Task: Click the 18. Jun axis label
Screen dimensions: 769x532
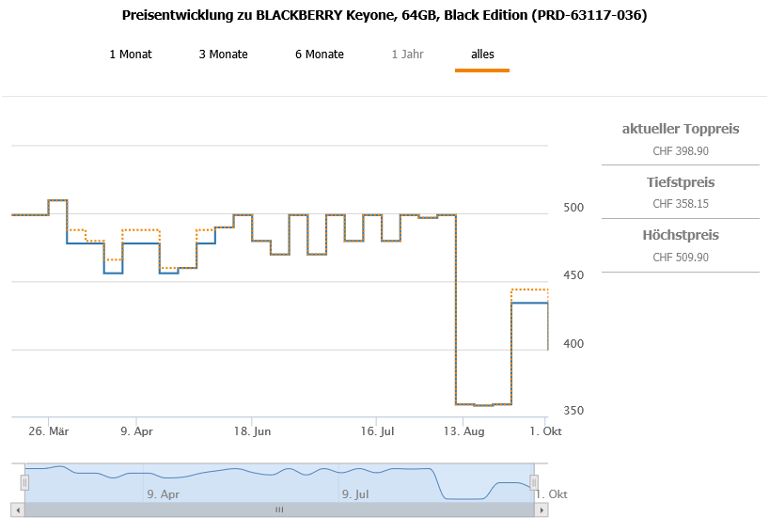Action: (x=252, y=431)
